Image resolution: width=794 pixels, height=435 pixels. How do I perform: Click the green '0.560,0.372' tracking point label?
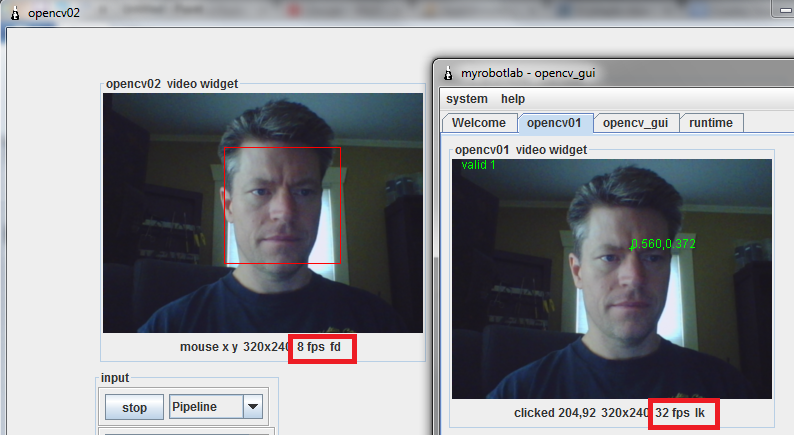(x=663, y=244)
